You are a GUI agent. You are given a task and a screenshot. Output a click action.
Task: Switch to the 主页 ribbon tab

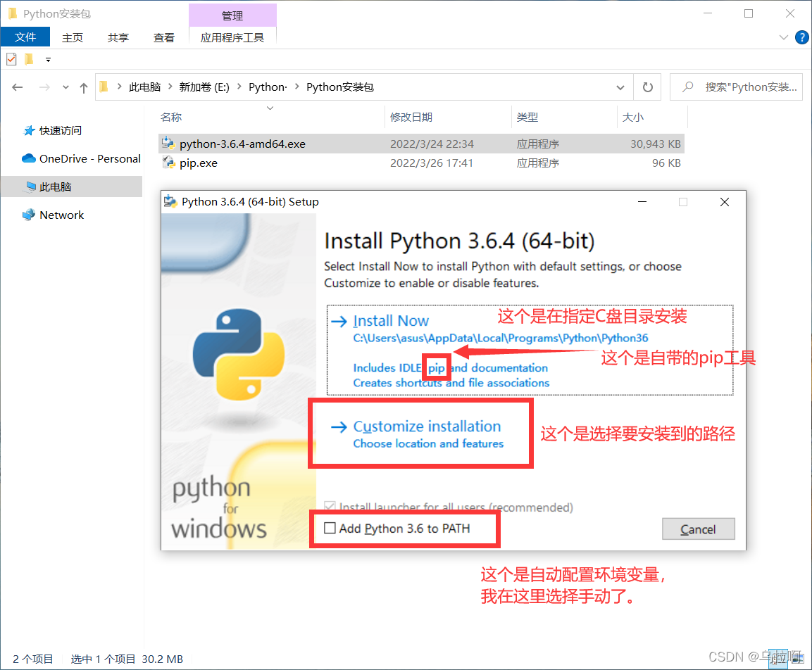(x=73, y=37)
